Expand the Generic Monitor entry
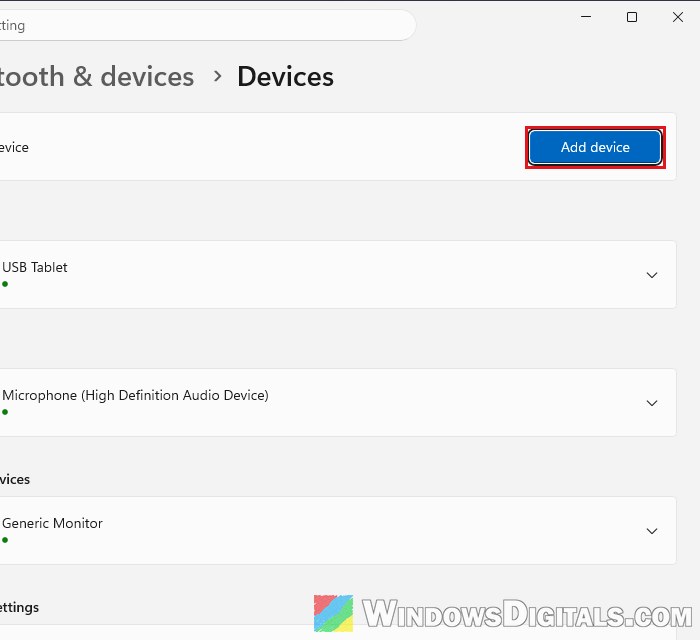Viewport: 700px width, 640px height. pyautogui.click(x=652, y=531)
